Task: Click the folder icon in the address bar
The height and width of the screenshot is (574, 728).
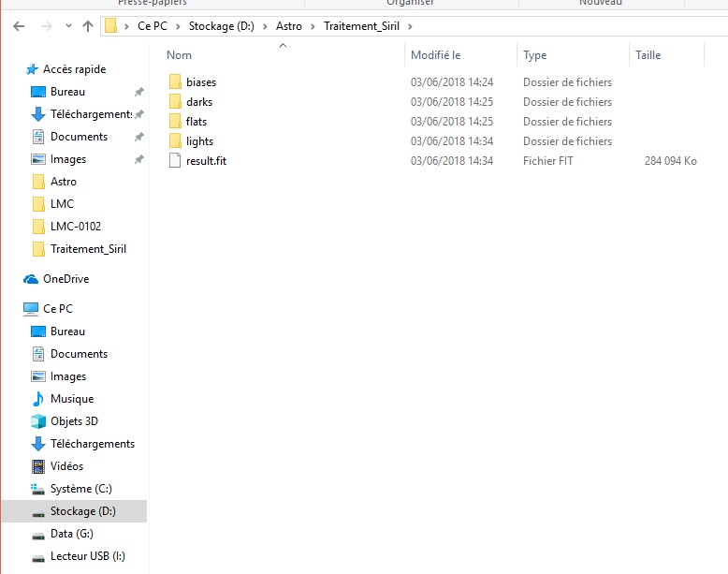Action: click(x=110, y=25)
